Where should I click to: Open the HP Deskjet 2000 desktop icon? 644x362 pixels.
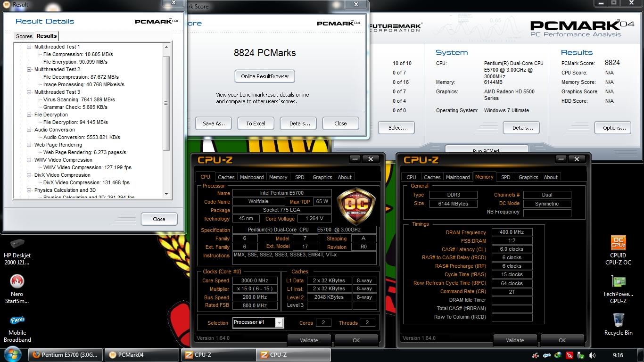(17, 252)
